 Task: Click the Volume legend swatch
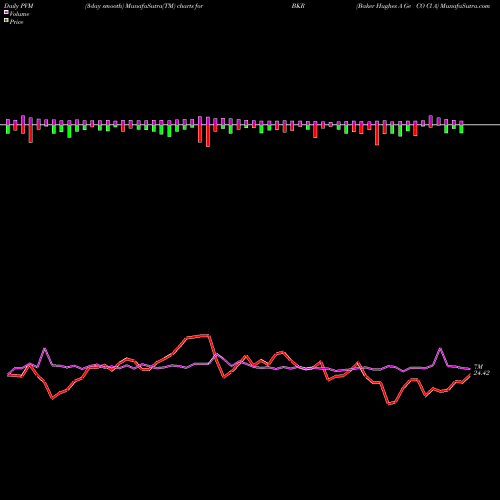tap(6, 13)
